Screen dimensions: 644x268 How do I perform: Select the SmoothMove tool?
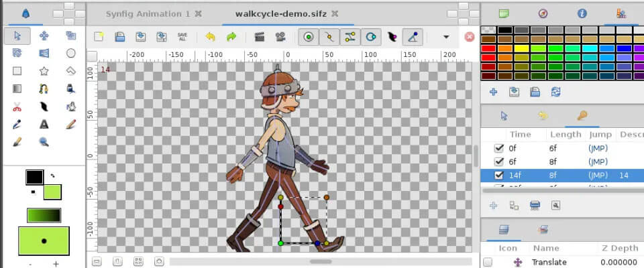click(44, 36)
